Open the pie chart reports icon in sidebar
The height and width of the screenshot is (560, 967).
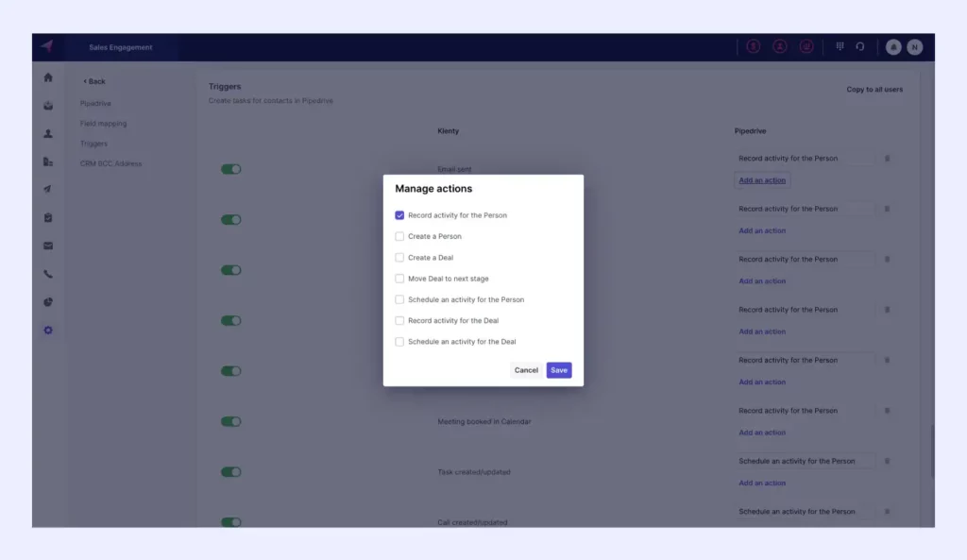pos(48,302)
